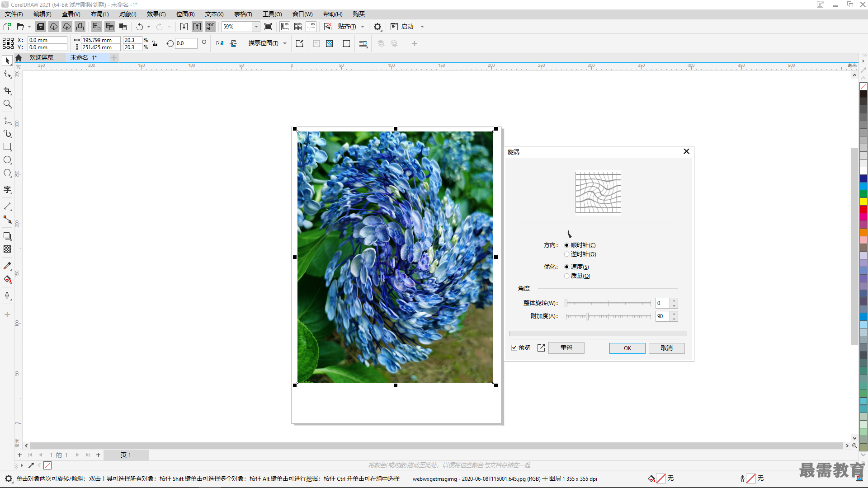Switch to the 未命名 -1 document tab
Viewport: 868px width, 488px height.
pos(84,58)
